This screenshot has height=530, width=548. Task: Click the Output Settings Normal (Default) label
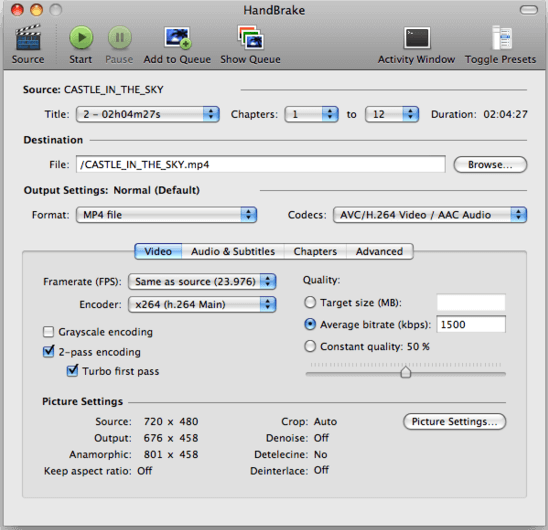157,190
